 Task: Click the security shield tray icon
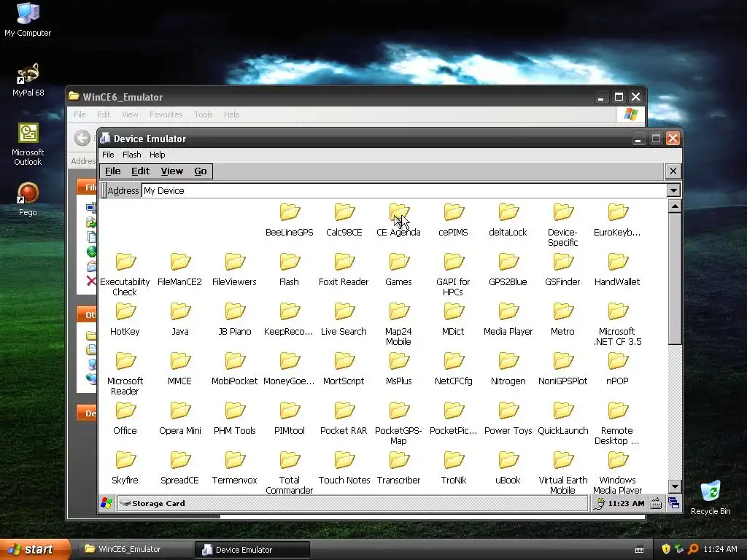click(x=665, y=549)
